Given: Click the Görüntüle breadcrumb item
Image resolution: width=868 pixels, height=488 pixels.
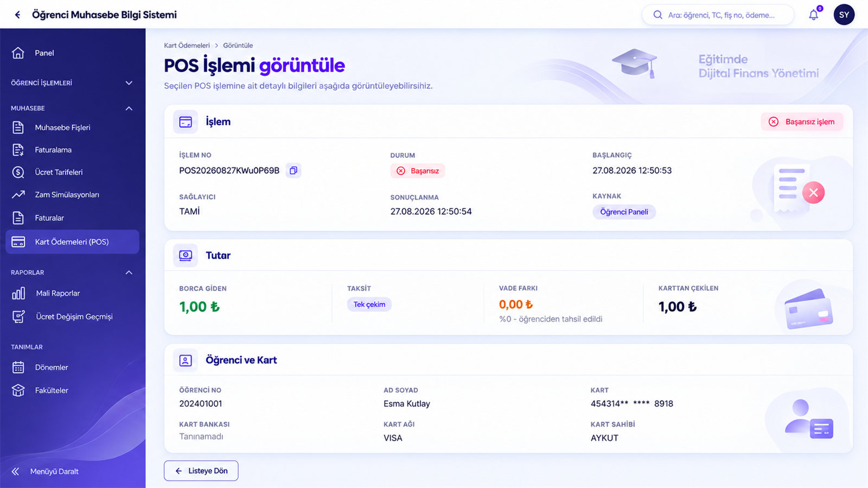Looking at the screenshot, I should click(x=238, y=46).
